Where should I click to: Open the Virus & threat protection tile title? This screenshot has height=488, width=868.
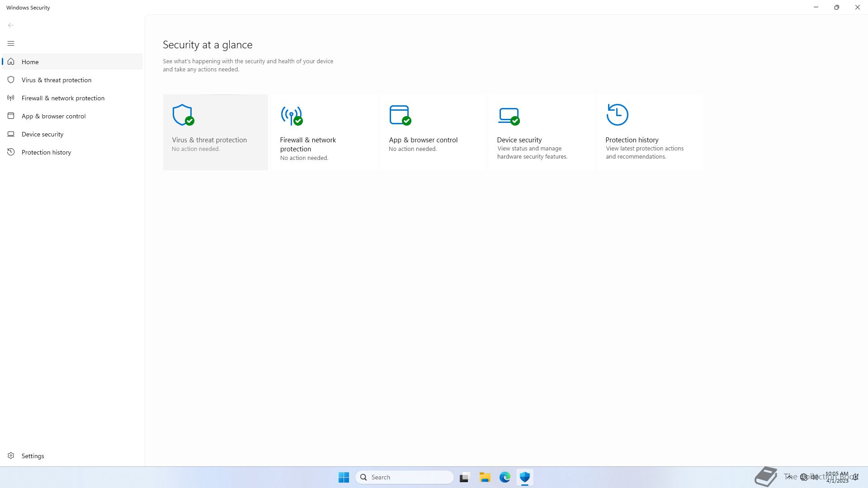coord(209,140)
